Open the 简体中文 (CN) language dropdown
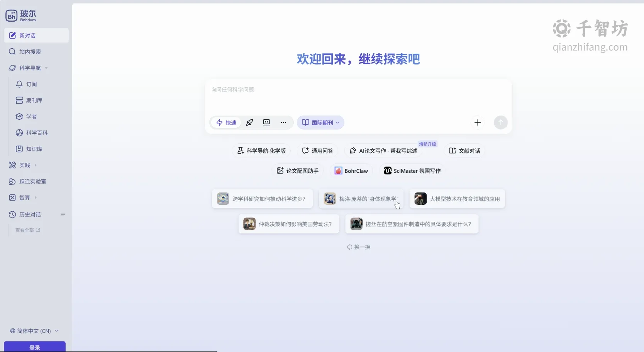The width and height of the screenshot is (644, 352). (x=34, y=331)
